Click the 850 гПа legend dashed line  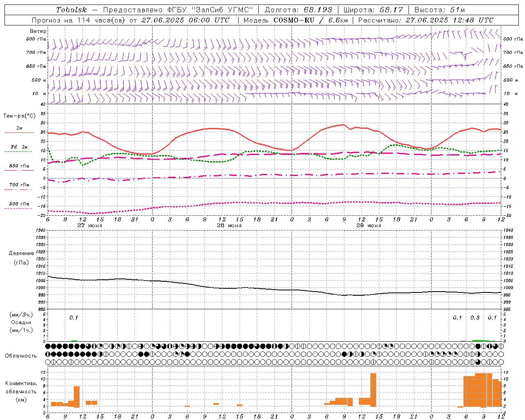click(19, 170)
